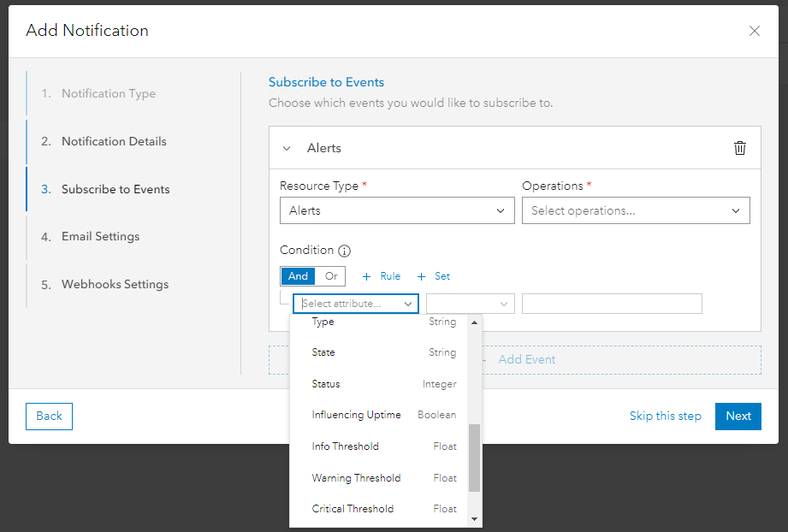The image size is (788, 532).
Task: Click the Next button
Action: coord(738,417)
